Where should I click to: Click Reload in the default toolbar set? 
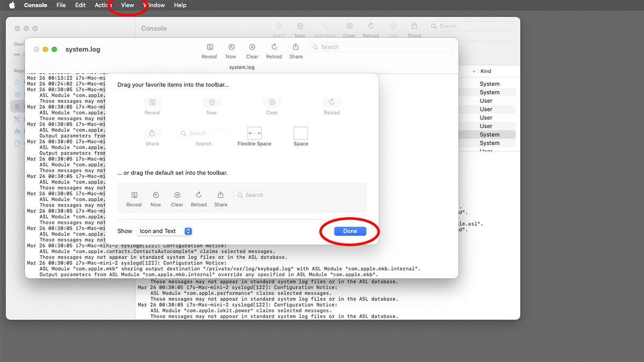[199, 199]
